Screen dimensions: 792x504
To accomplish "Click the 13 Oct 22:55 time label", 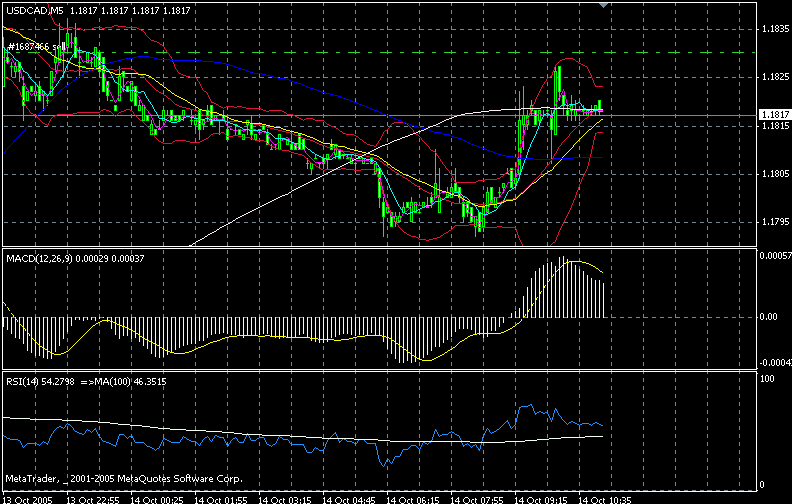I will point(93,500).
